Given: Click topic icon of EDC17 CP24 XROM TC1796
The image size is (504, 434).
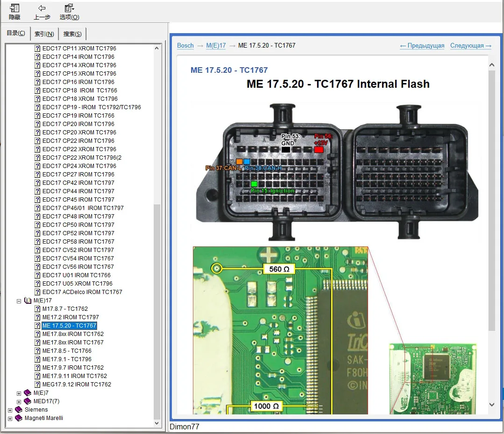Looking at the screenshot, I should [x=38, y=166].
